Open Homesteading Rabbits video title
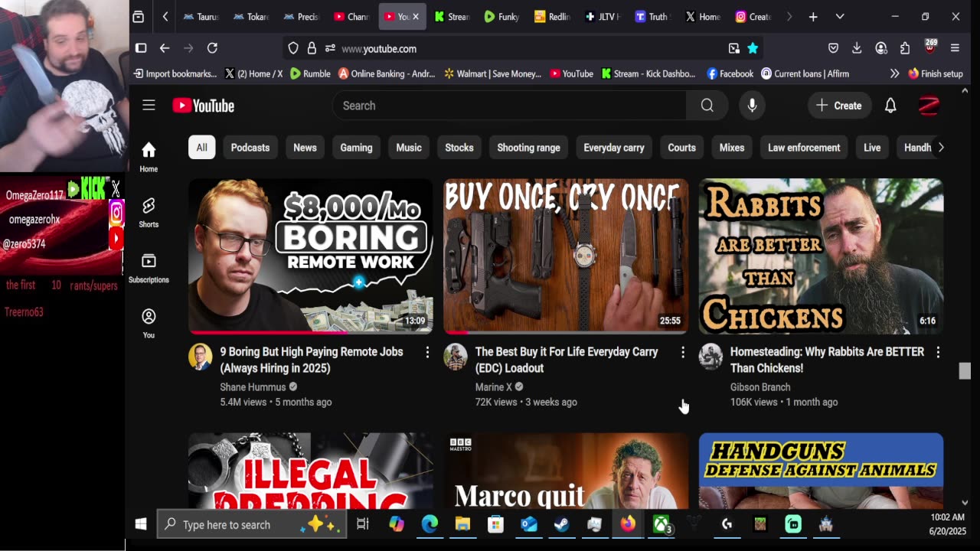The width and height of the screenshot is (980, 551). coord(827,360)
